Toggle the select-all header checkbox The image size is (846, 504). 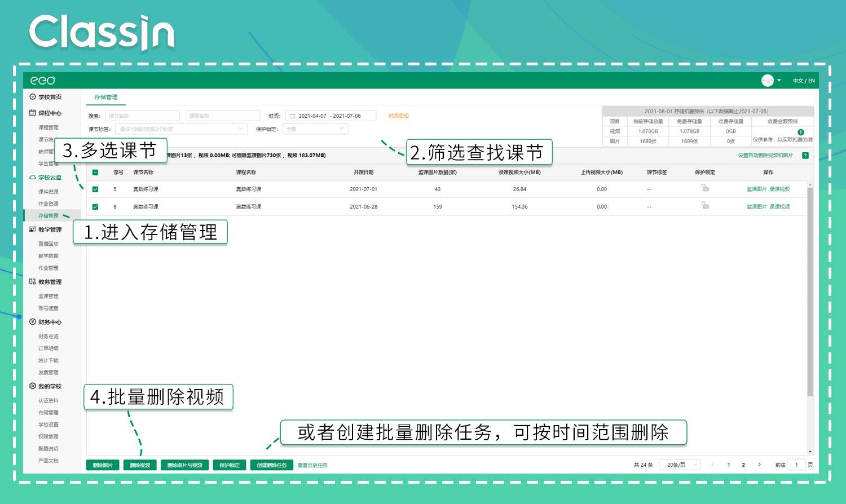[x=95, y=173]
